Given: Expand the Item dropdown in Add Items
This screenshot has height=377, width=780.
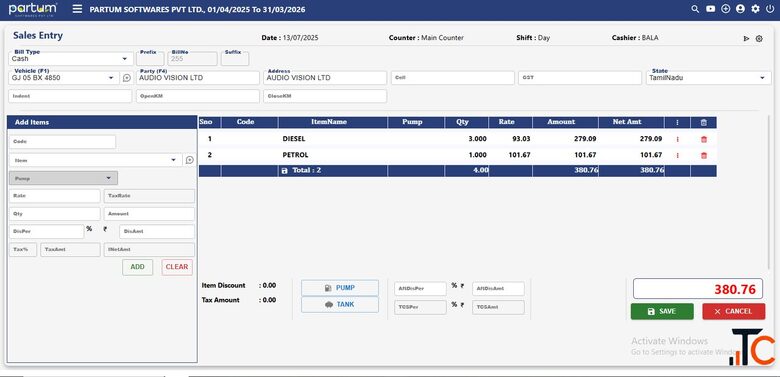Looking at the screenshot, I should click(173, 160).
